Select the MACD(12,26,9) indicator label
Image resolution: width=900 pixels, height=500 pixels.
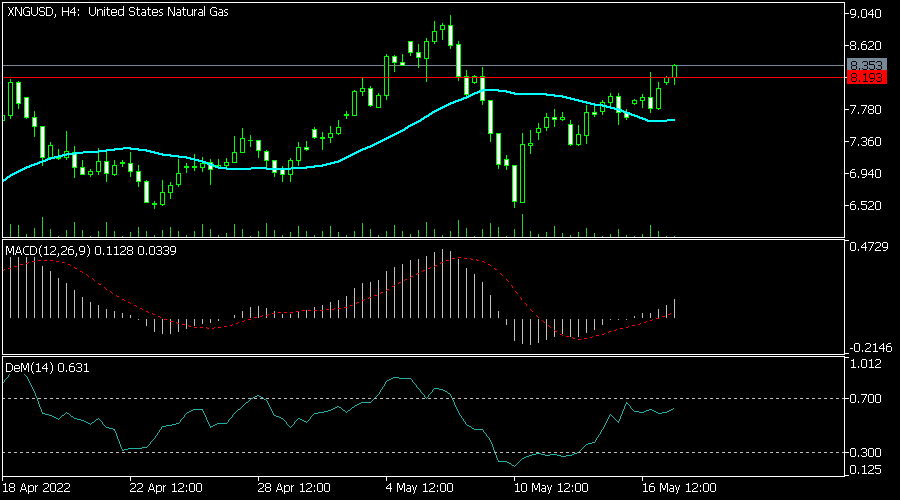(x=91, y=250)
